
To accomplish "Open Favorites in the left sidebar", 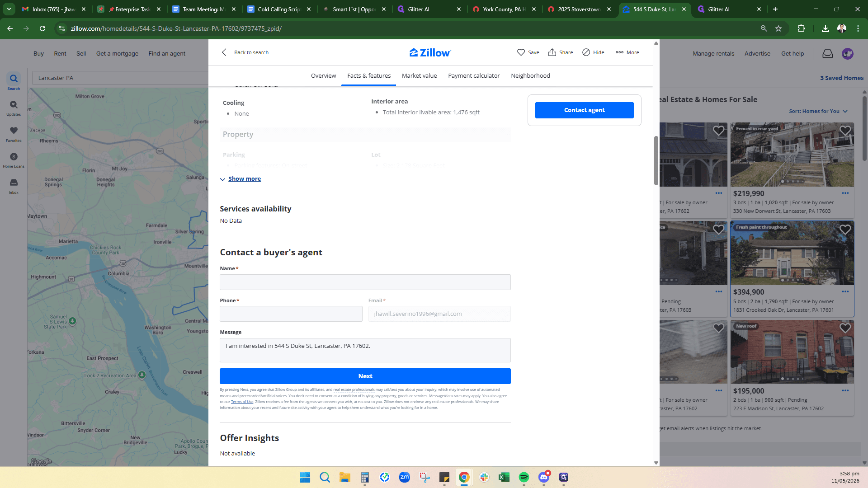I will tap(14, 134).
